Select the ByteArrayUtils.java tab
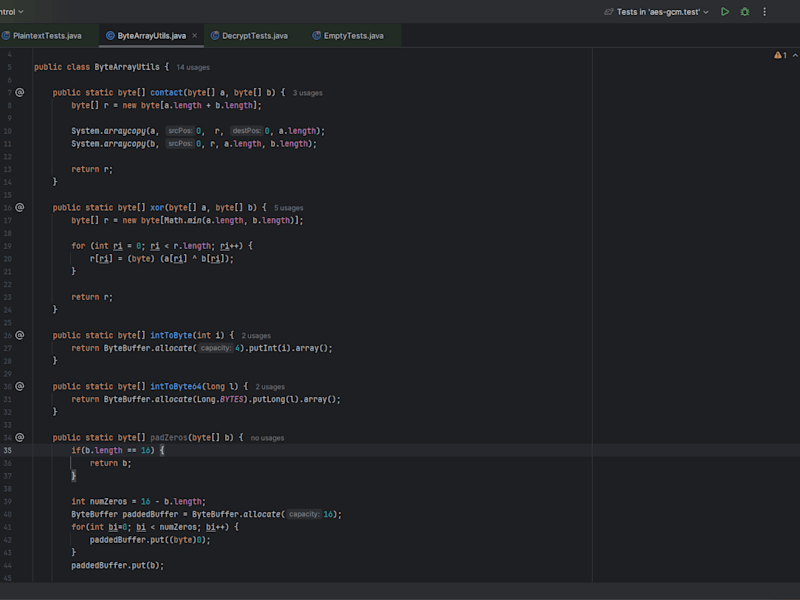This screenshot has width=800, height=600. point(152,36)
